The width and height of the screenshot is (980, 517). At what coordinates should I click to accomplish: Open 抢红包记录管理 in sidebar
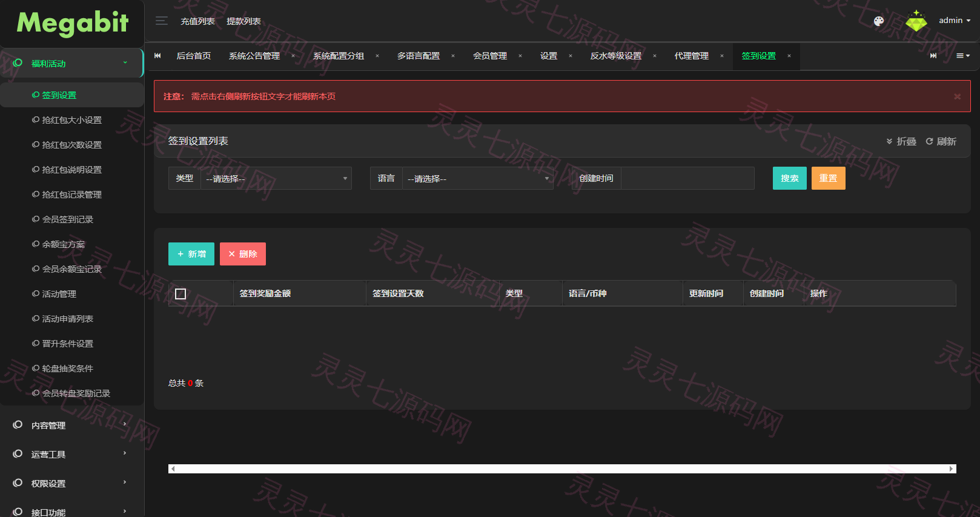point(72,195)
